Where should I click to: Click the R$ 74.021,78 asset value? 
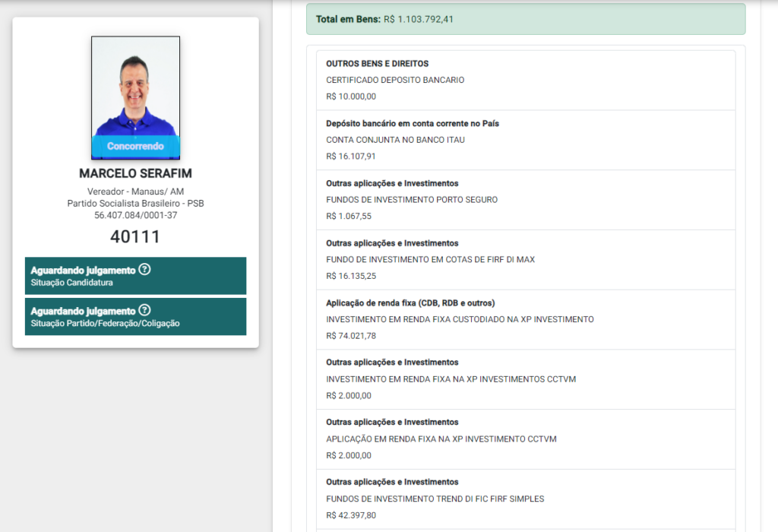[x=351, y=336]
